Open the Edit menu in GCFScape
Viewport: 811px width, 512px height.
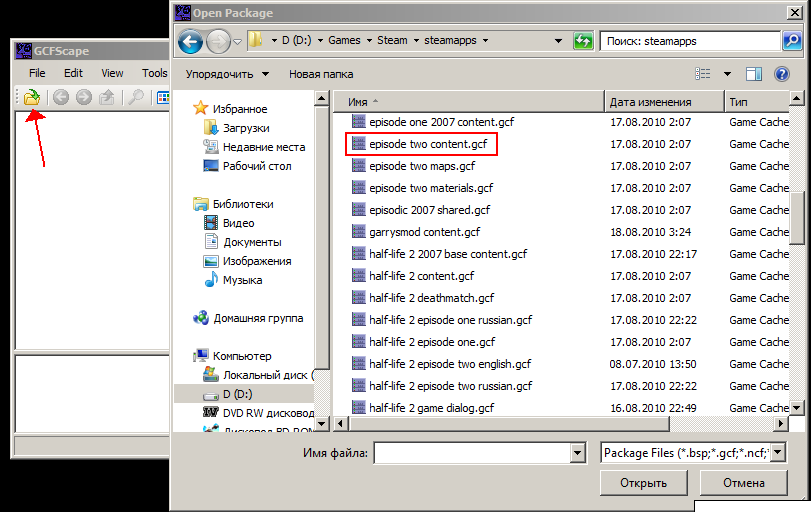(x=73, y=73)
